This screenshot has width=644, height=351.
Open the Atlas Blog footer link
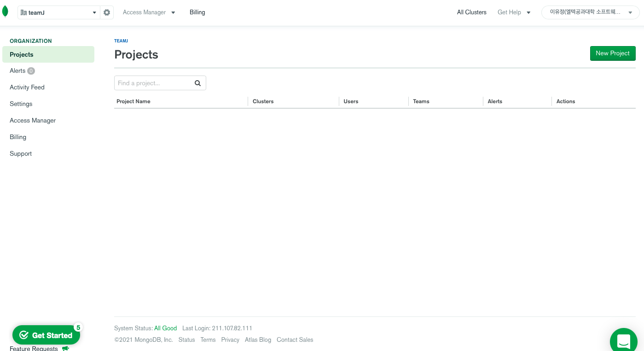(x=258, y=339)
